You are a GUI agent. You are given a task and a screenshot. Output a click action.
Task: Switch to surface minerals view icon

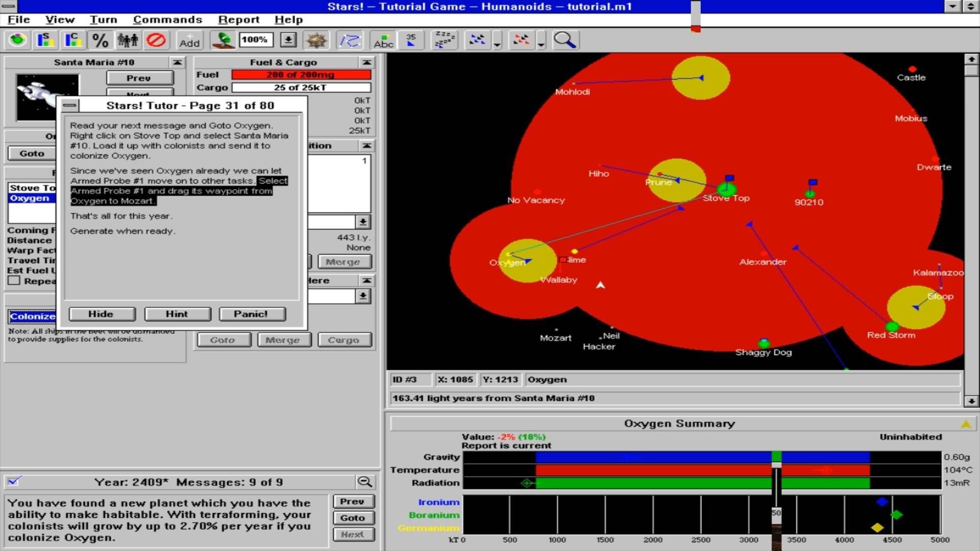[x=45, y=40]
